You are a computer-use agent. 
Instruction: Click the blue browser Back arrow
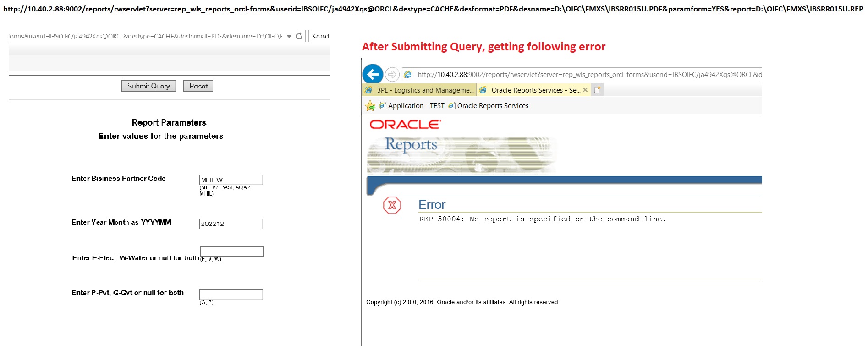[373, 74]
